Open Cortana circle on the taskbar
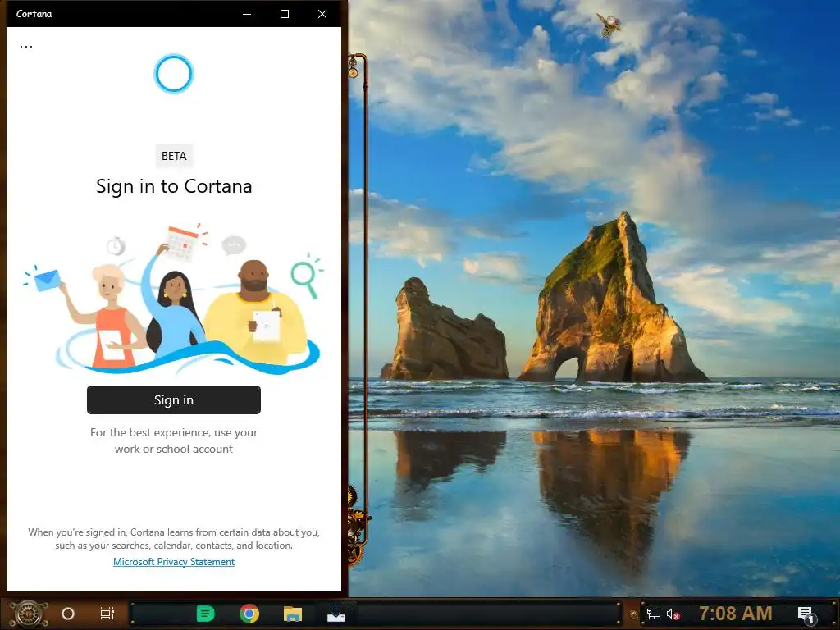Image resolution: width=840 pixels, height=630 pixels. [68, 614]
